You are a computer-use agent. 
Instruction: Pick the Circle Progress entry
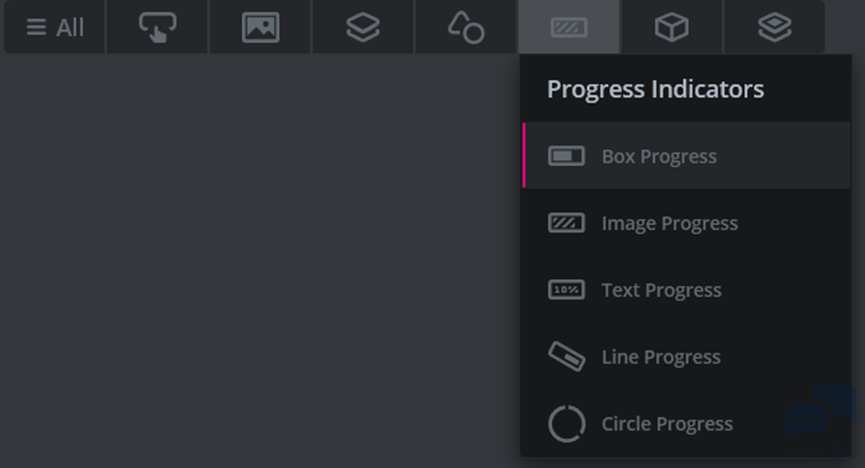click(x=686, y=423)
